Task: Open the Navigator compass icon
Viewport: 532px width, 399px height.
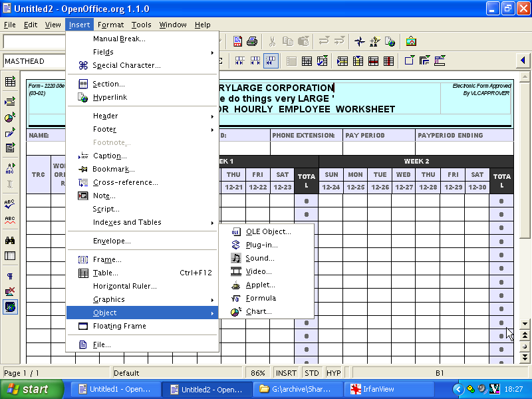Action: pyautogui.click(x=360, y=41)
